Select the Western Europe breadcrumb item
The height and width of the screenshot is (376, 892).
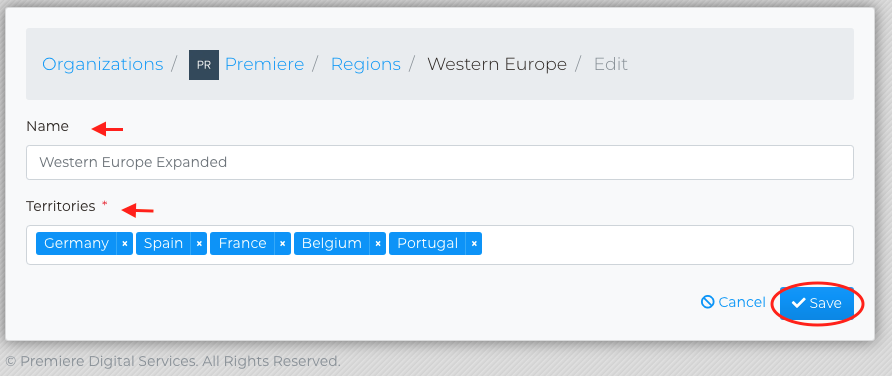(497, 64)
